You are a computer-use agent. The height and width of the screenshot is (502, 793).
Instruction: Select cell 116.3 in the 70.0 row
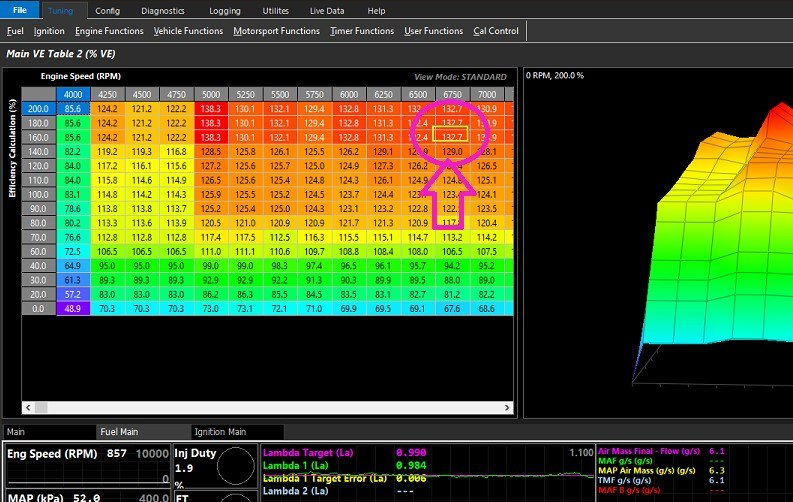pos(314,237)
